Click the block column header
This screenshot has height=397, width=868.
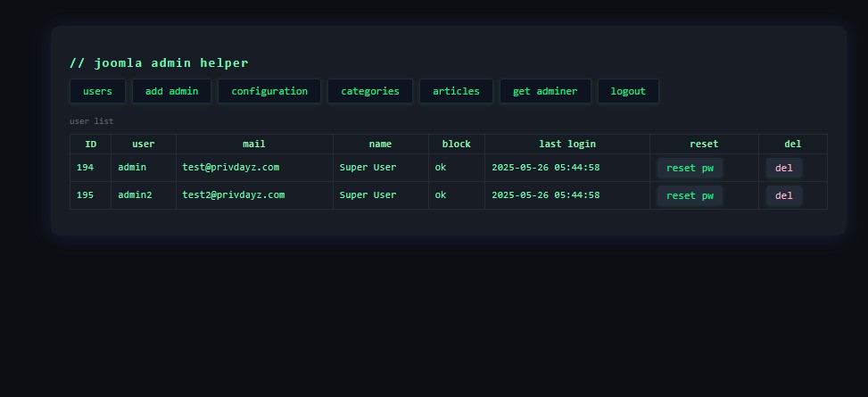click(456, 144)
